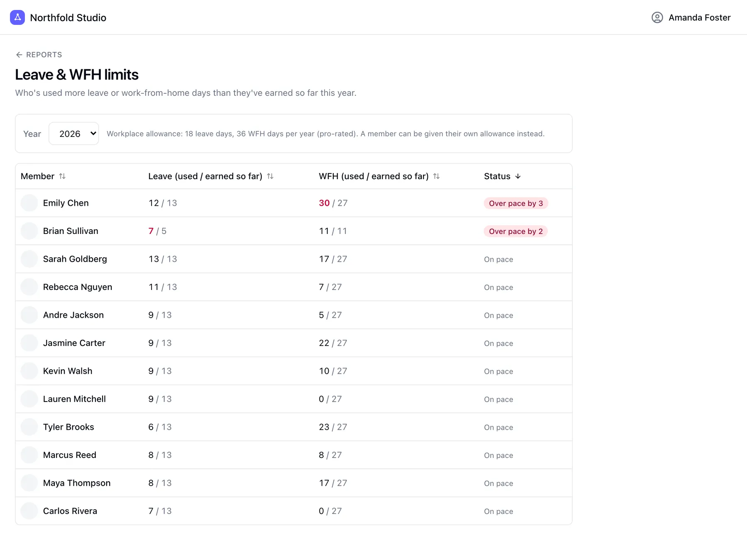Click the Amanda Foster account name
Image resolution: width=747 pixels, height=560 pixels.
coord(700,17)
